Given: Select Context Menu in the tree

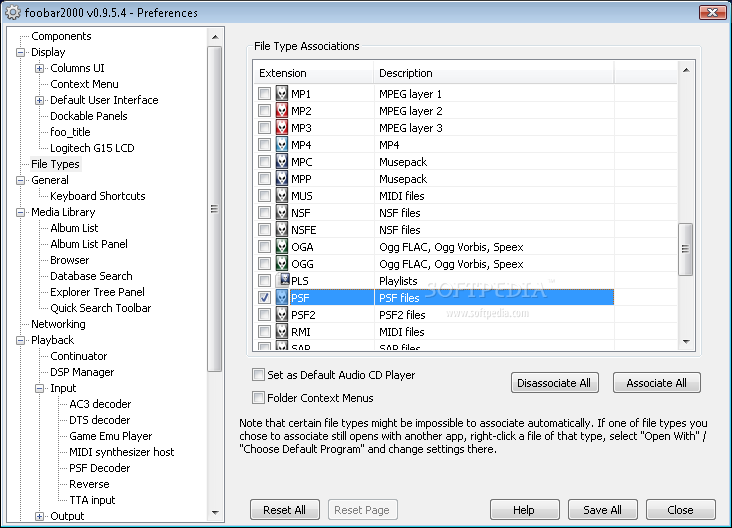Looking at the screenshot, I should (84, 84).
